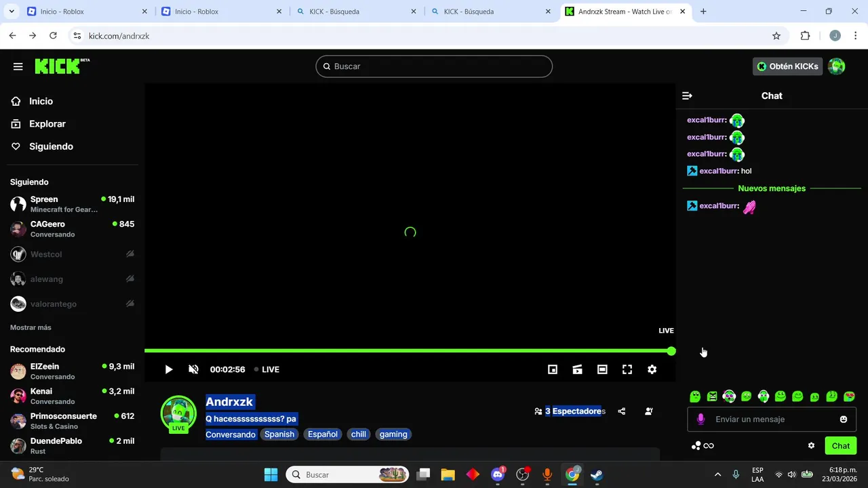Toggle theater mode in the player
Image resolution: width=868 pixels, height=488 pixels.
[602, 369]
